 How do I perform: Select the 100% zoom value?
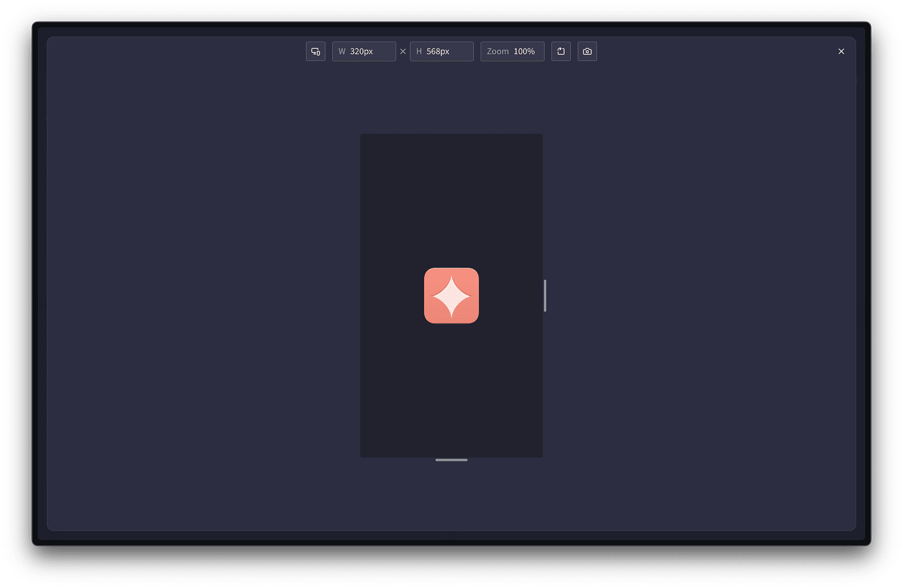point(524,51)
